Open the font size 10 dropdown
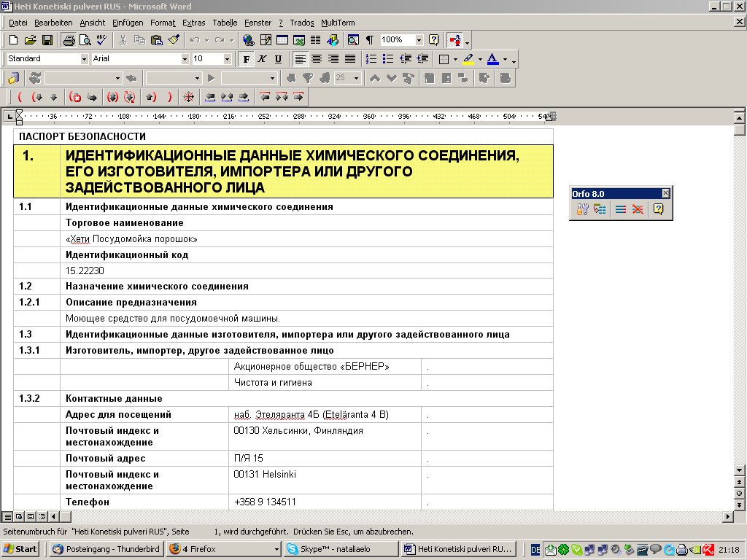Image resolution: width=747 pixels, height=560 pixels. (x=228, y=59)
